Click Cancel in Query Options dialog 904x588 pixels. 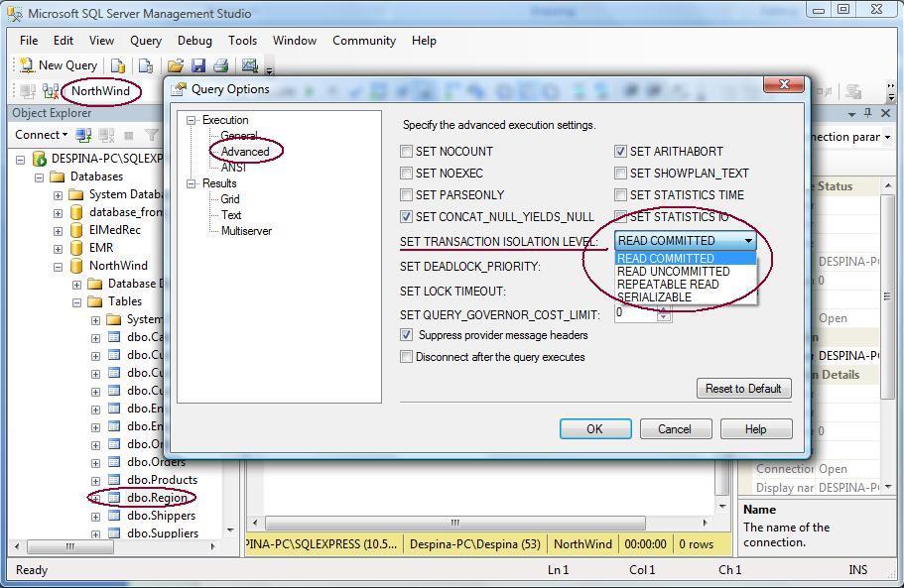tap(675, 429)
